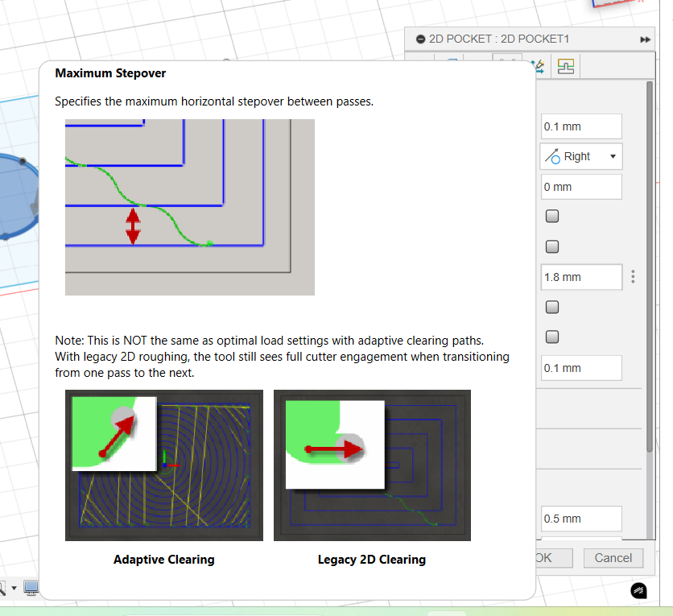Open the three-dot menu beside 1.8 mm

tap(633, 277)
